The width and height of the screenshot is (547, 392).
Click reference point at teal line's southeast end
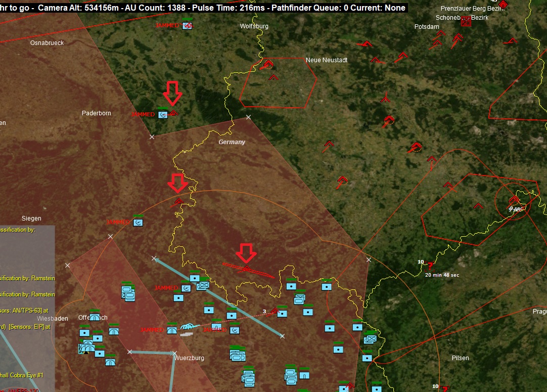point(282,336)
